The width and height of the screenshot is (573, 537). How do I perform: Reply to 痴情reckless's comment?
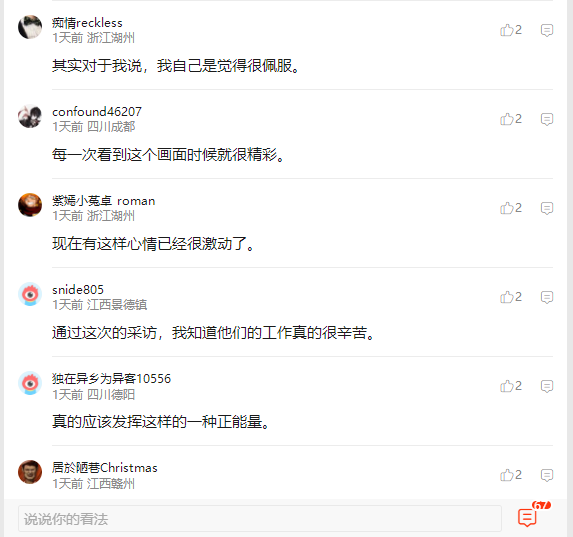coord(547,30)
